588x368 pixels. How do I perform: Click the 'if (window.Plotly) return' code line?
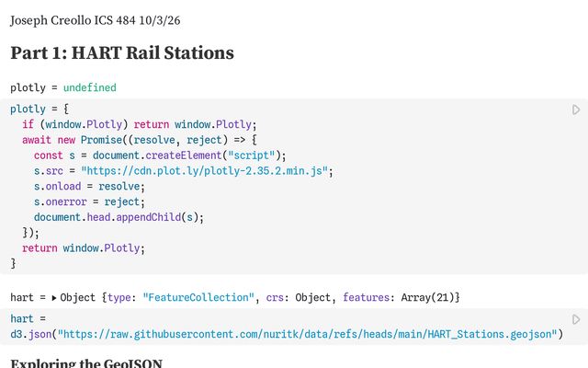point(140,124)
